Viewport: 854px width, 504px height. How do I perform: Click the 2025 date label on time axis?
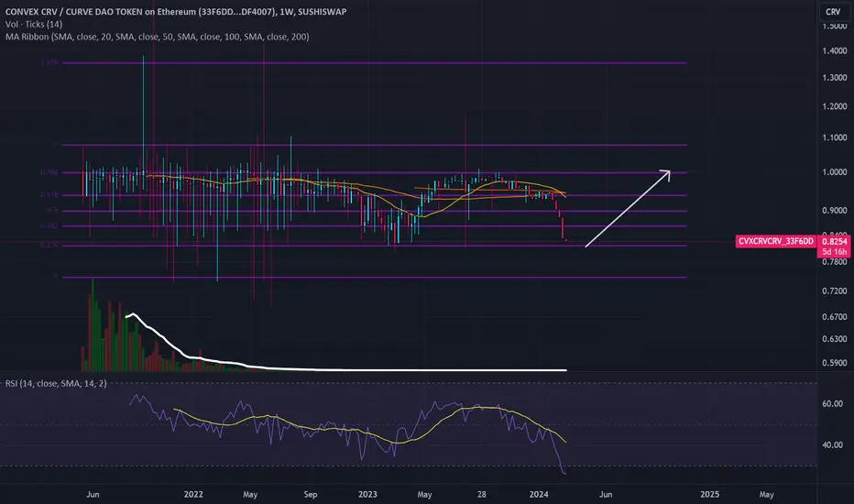[709, 494]
